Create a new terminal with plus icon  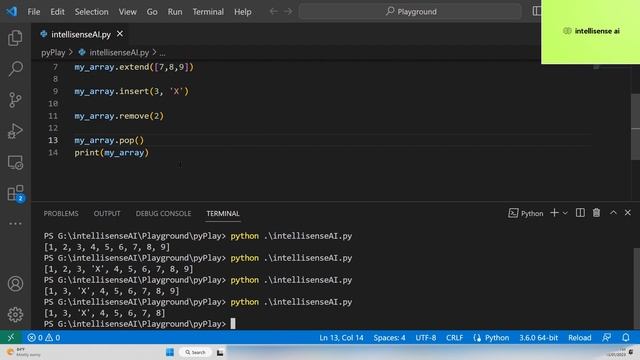[554, 213]
